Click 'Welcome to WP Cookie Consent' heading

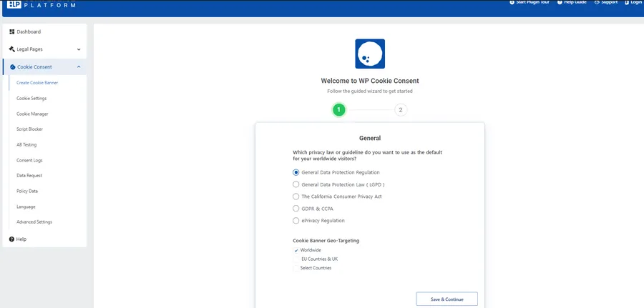[370, 81]
